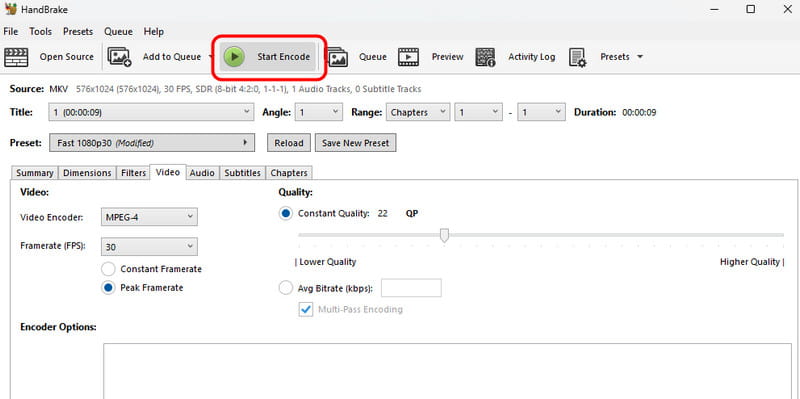Viewport: 800px width, 399px height.
Task: Click the Activity Log icon
Action: (485, 57)
